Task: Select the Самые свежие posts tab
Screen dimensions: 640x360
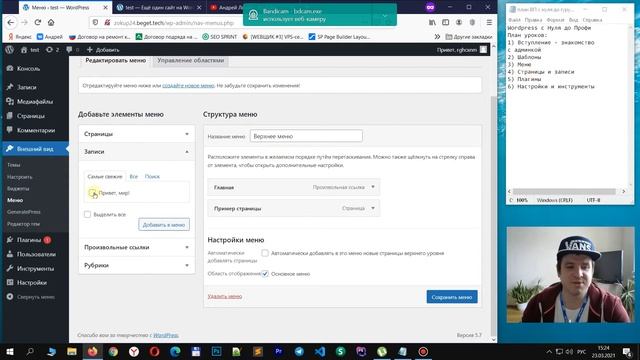Action: tap(105, 176)
